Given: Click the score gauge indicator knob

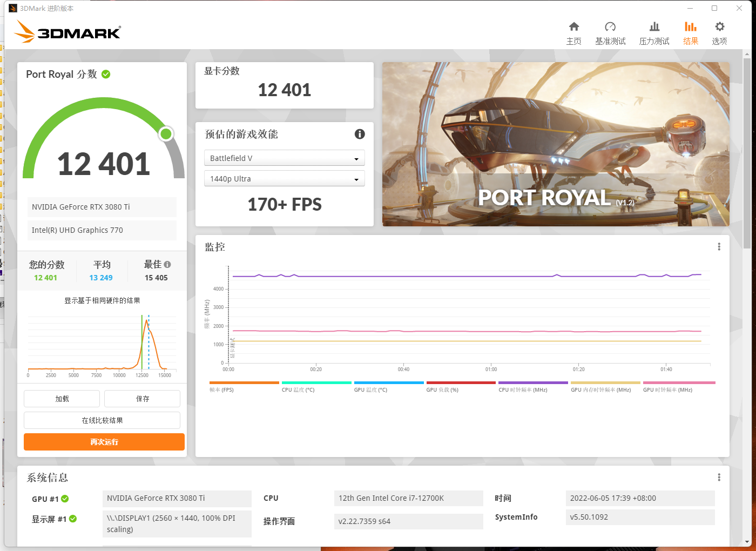Looking at the screenshot, I should click(x=166, y=134).
